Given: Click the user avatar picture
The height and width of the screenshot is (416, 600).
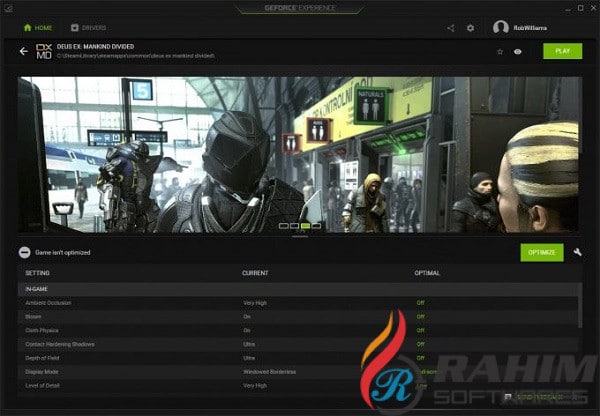Looking at the screenshot, I should click(x=501, y=28).
